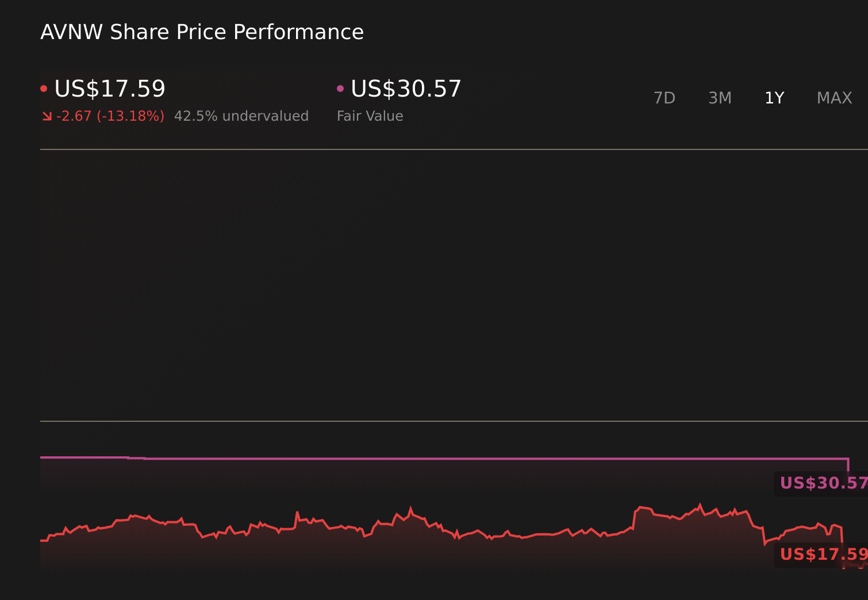
Task: Click the Fair Value label
Action: click(370, 116)
